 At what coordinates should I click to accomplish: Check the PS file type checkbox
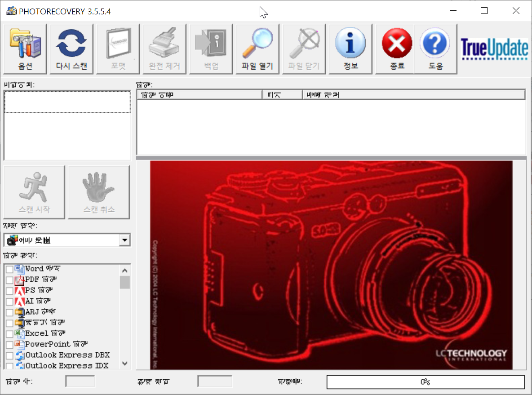(9, 291)
